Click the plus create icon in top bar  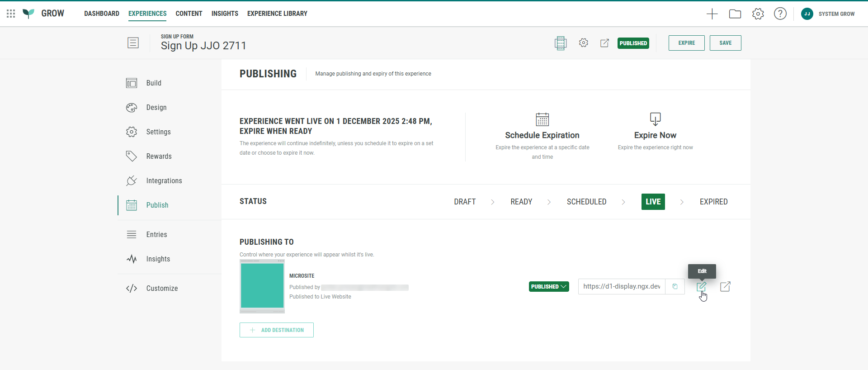(x=712, y=14)
